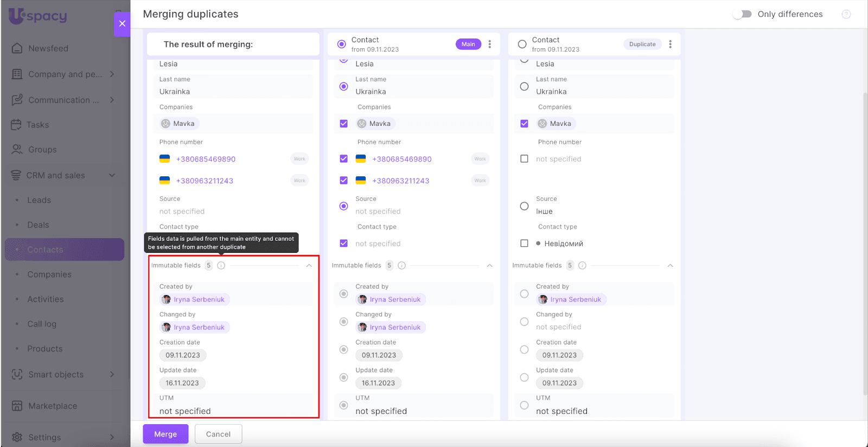Collapse the CRM and sales menu
The height and width of the screenshot is (447, 868).
tap(112, 175)
